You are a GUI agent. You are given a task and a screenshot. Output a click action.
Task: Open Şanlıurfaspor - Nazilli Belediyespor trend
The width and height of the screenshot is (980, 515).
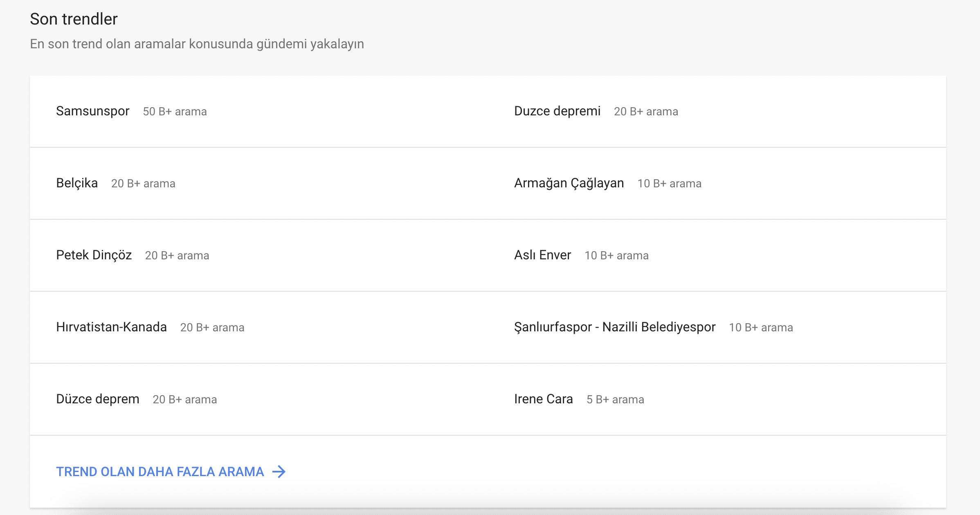tap(615, 327)
